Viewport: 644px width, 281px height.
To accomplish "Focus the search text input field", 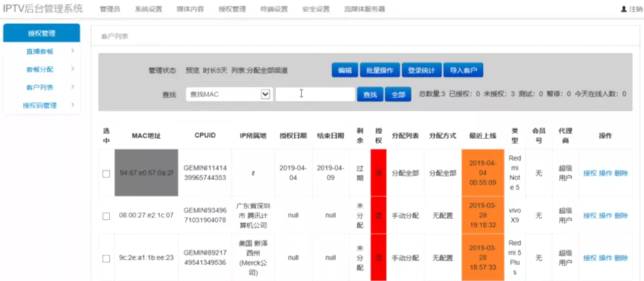I will coord(315,94).
